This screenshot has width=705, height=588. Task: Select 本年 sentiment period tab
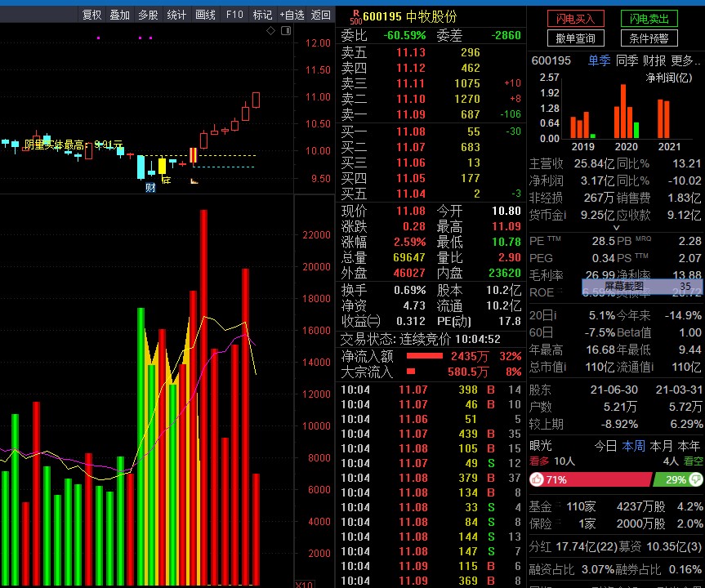tap(689, 446)
